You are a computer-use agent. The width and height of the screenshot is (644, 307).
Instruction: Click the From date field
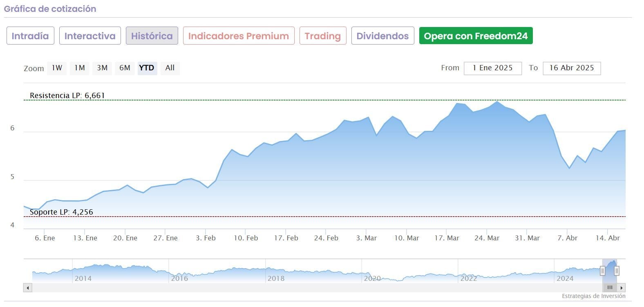click(x=492, y=68)
